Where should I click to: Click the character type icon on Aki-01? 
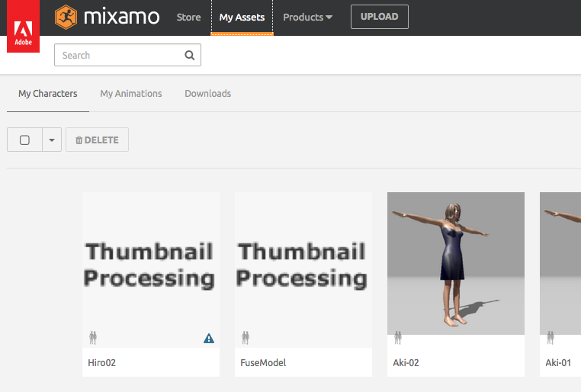click(551, 338)
